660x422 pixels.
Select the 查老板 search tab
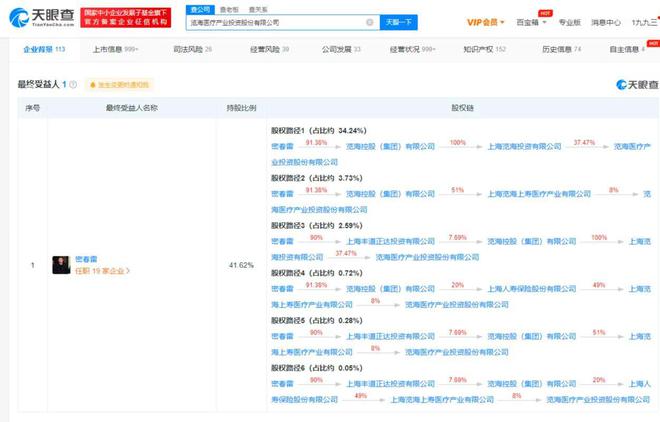[x=229, y=9]
